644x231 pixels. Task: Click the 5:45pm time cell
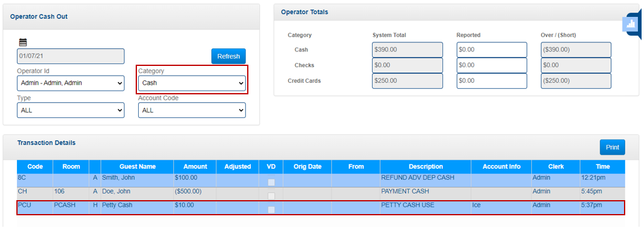603,194
